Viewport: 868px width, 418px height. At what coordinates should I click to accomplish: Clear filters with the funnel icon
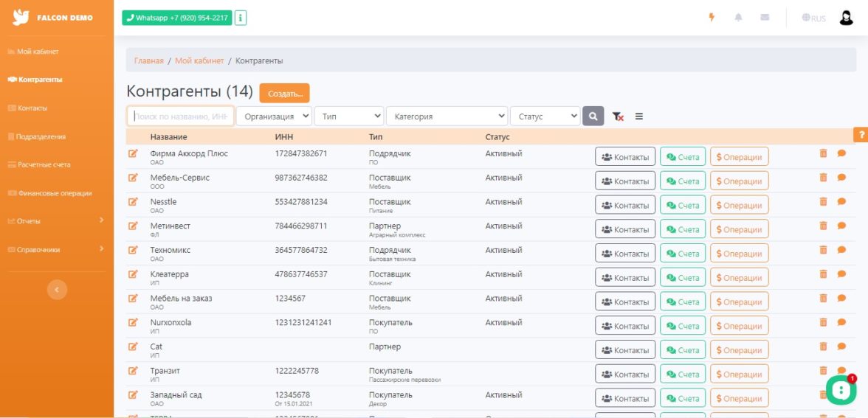tap(618, 116)
